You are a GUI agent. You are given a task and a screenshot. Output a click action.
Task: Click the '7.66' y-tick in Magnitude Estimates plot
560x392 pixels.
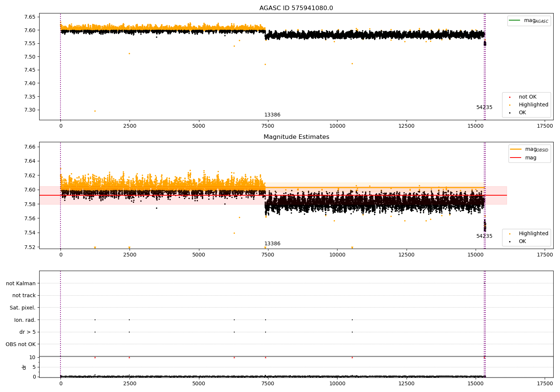tap(30, 147)
